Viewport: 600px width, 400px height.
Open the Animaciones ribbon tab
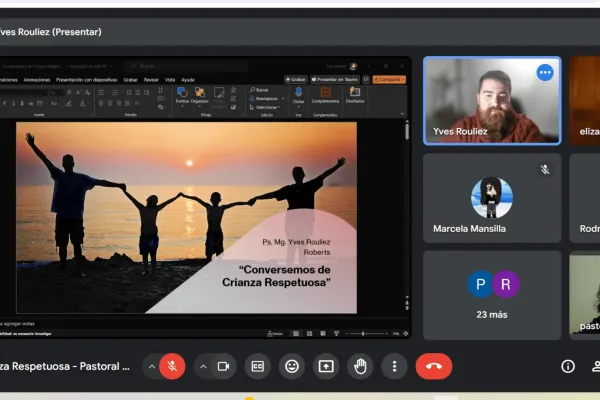(x=37, y=80)
